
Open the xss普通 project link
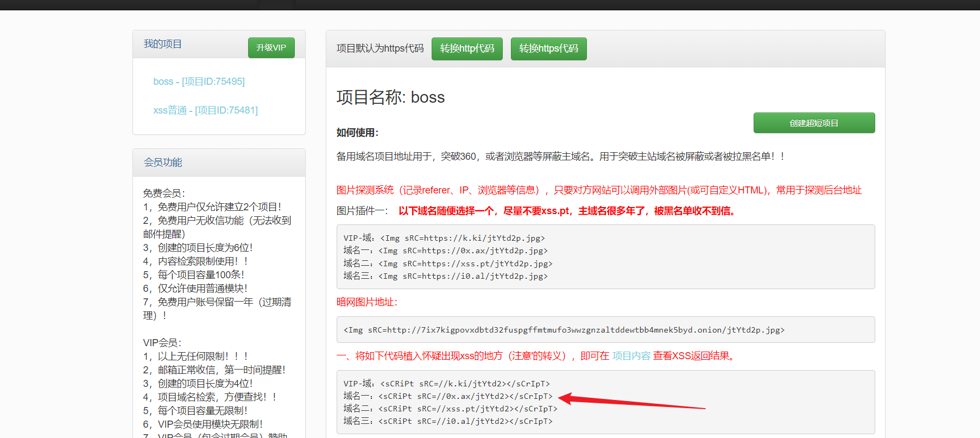click(x=205, y=110)
